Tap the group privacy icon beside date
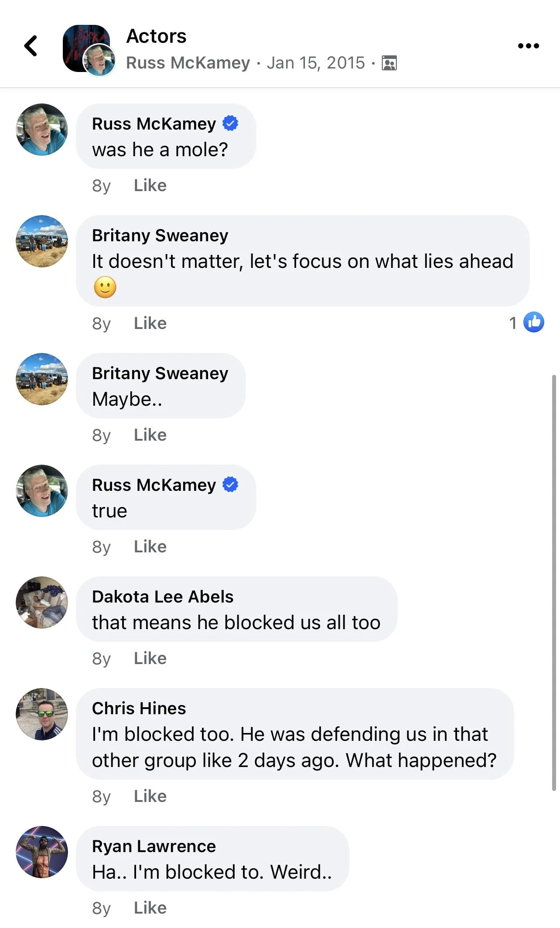 pyautogui.click(x=389, y=63)
